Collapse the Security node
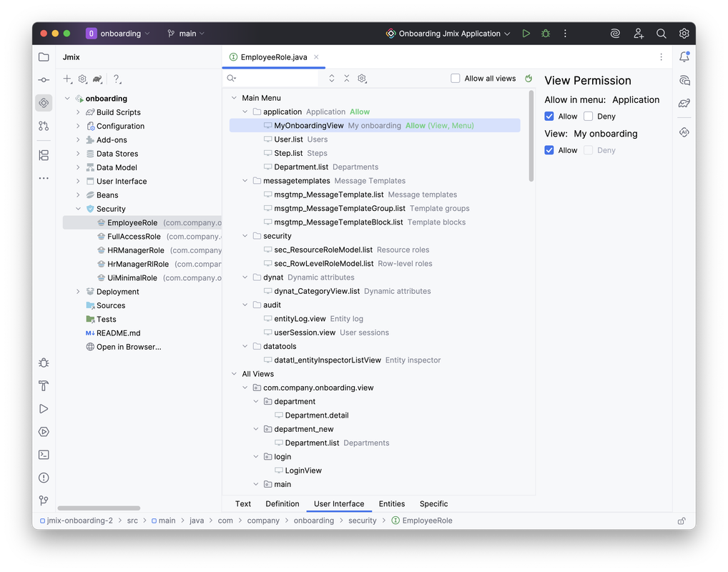This screenshot has width=728, height=572. [x=78, y=209]
